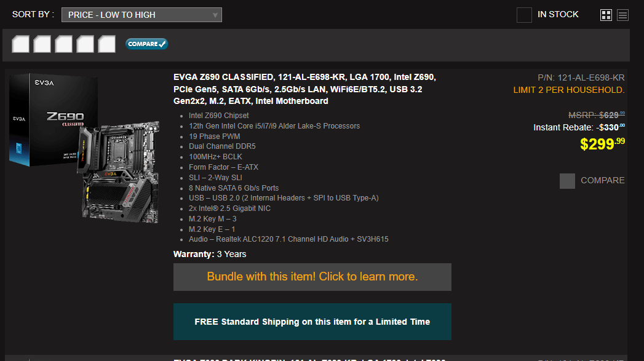Click the sort dropdown arrow
The width and height of the screenshot is (644, 361).
pos(215,15)
